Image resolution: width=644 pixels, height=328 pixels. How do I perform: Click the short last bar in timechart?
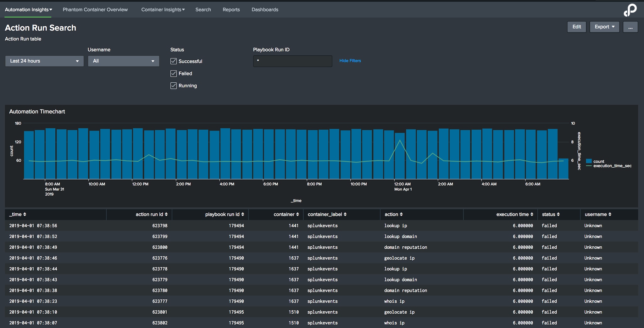[x=563, y=169]
